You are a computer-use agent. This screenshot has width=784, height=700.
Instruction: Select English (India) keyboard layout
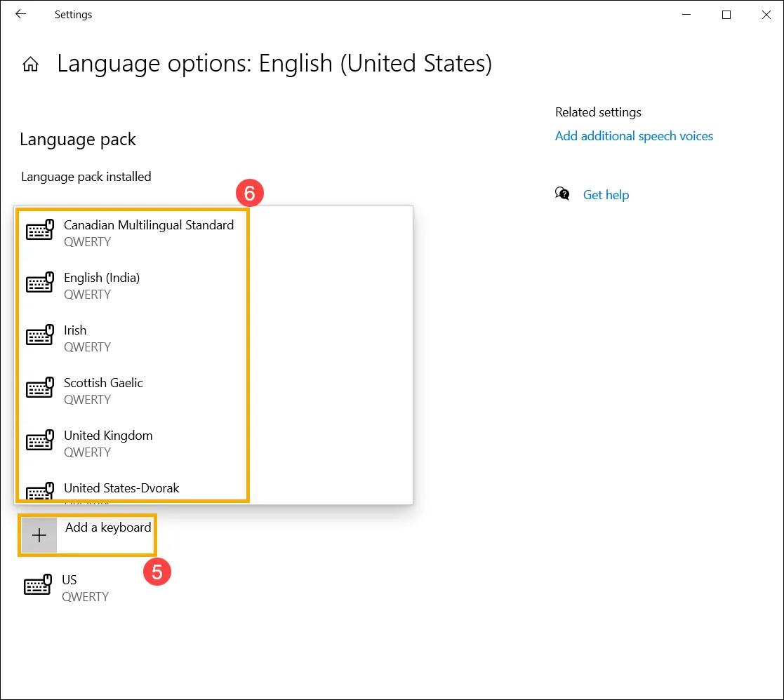(102, 277)
